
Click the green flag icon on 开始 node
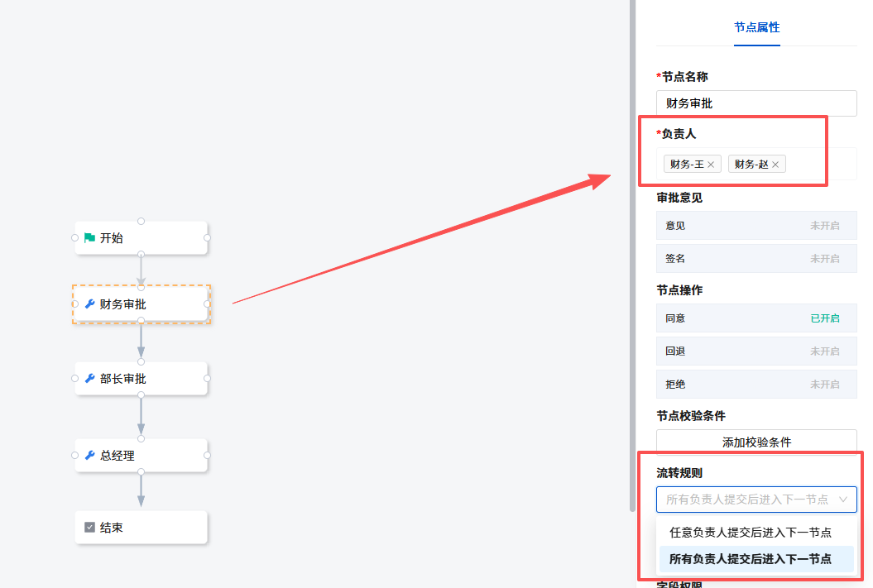pos(89,238)
